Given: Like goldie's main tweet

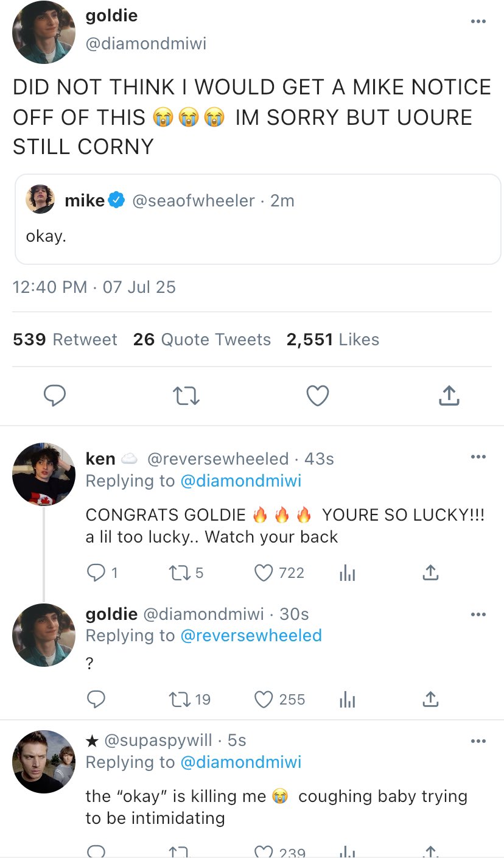Looking at the screenshot, I should (x=318, y=396).
